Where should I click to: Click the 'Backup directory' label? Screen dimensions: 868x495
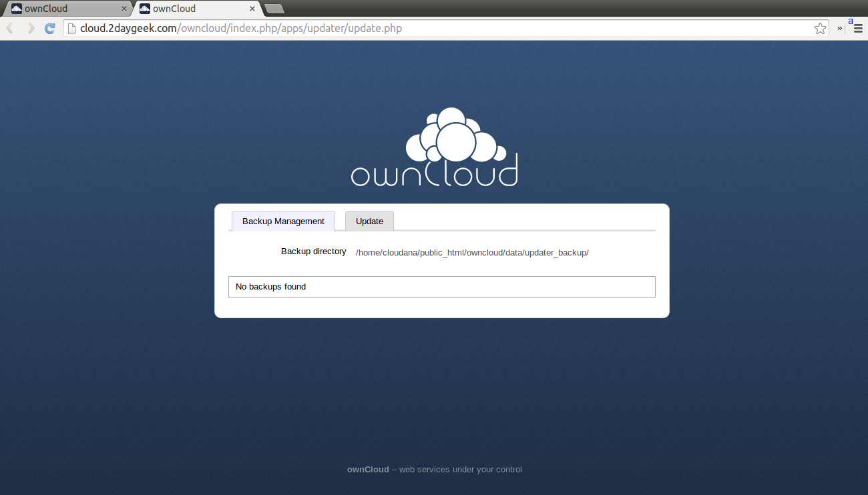coord(313,252)
